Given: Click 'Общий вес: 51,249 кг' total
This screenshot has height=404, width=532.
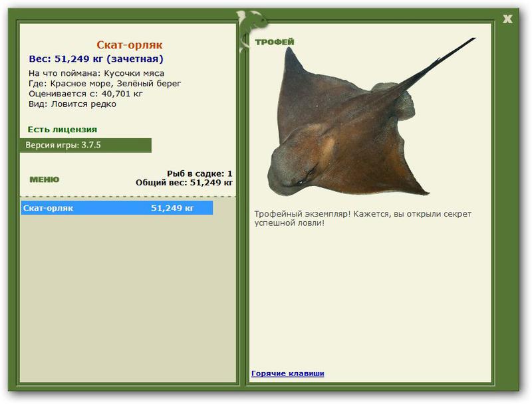Looking at the screenshot, I should pos(184,183).
